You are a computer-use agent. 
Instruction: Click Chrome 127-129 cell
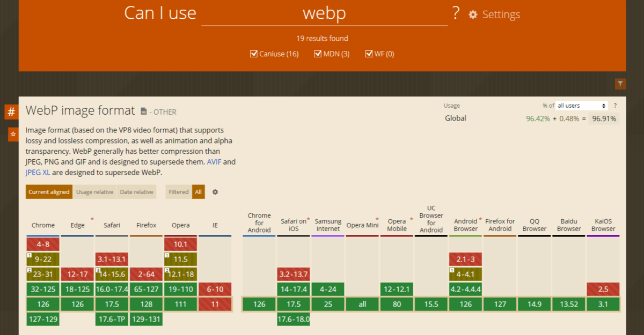43,319
